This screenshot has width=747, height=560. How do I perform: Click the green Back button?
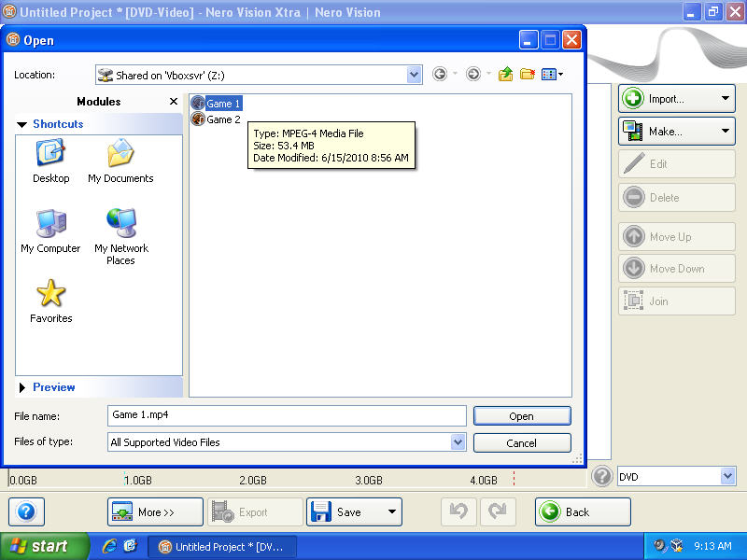[x=583, y=511]
